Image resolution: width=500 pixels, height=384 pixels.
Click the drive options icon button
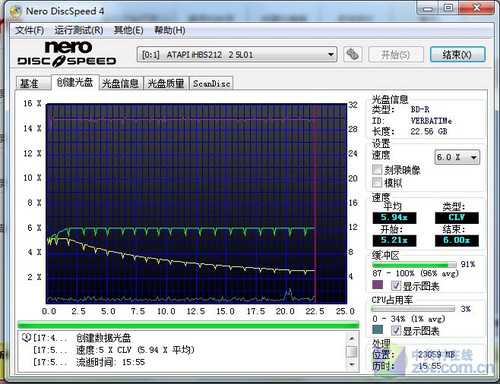[353, 54]
